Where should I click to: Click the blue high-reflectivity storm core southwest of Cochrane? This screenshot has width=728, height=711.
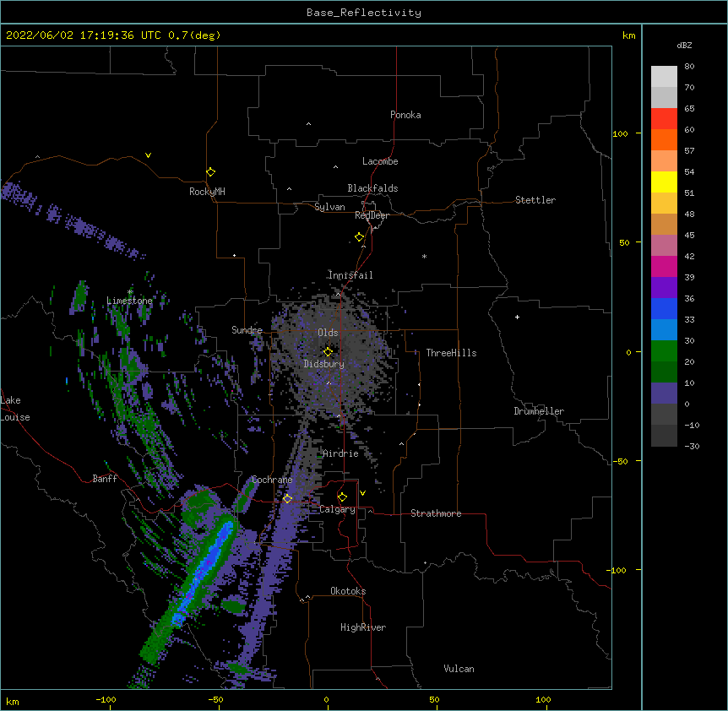tap(204, 568)
